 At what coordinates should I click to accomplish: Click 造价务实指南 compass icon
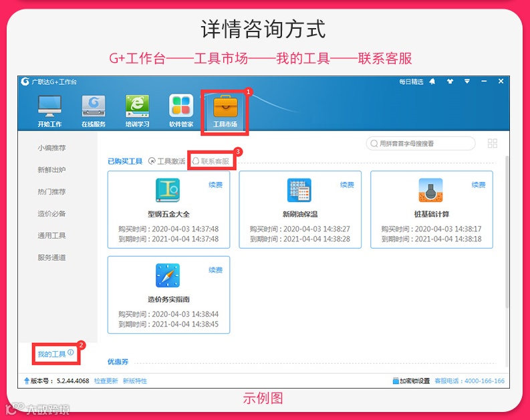168,276
